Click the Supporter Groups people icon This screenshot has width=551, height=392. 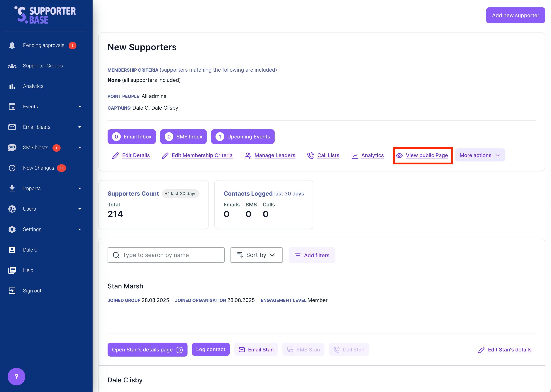[x=12, y=66]
